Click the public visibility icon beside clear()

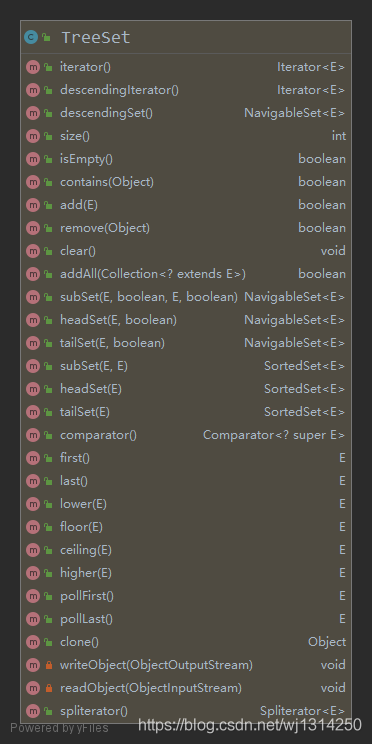click(48, 251)
